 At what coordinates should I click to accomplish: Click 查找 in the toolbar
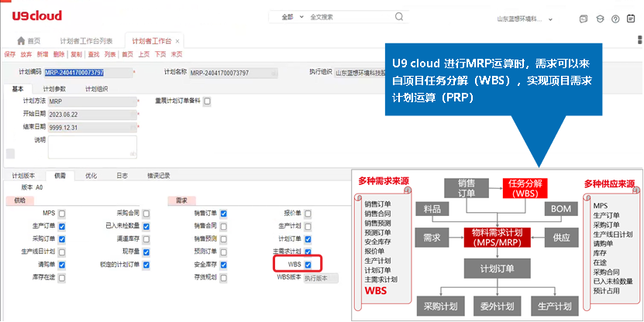pyautogui.click(x=94, y=54)
